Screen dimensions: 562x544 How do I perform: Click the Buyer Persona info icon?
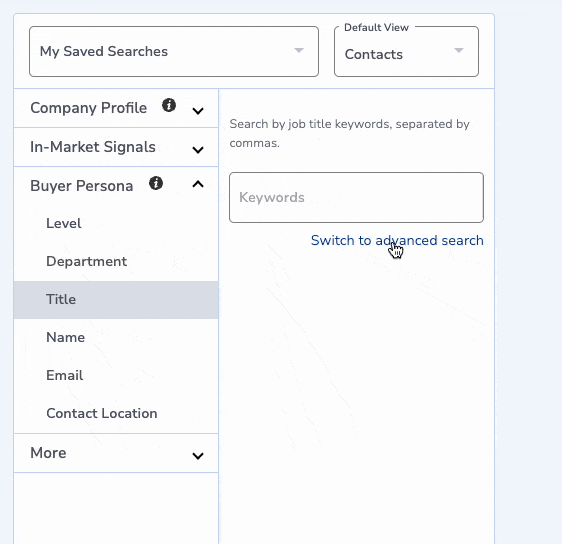(x=156, y=183)
